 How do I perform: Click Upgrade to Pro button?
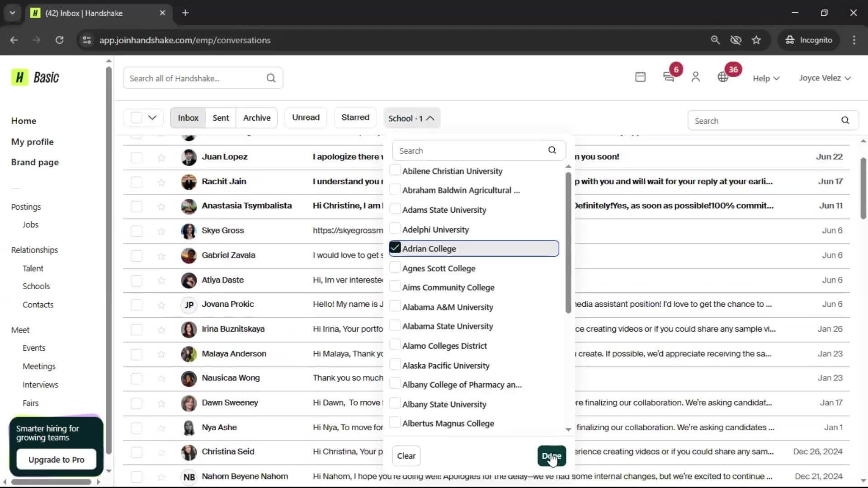[x=56, y=460]
